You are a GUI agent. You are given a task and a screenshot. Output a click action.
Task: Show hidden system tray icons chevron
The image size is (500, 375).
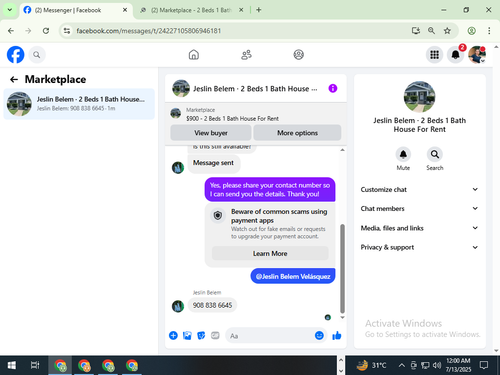coord(402,365)
